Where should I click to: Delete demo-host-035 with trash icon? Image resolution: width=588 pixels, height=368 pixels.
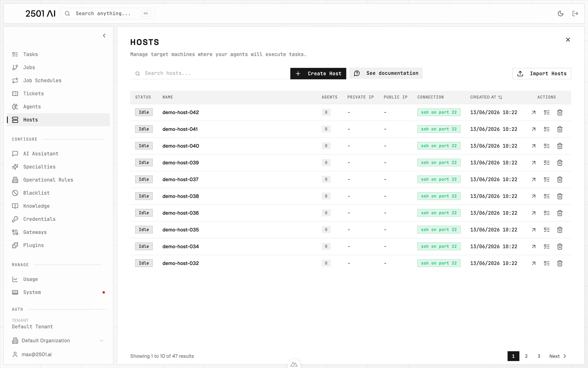coord(560,230)
